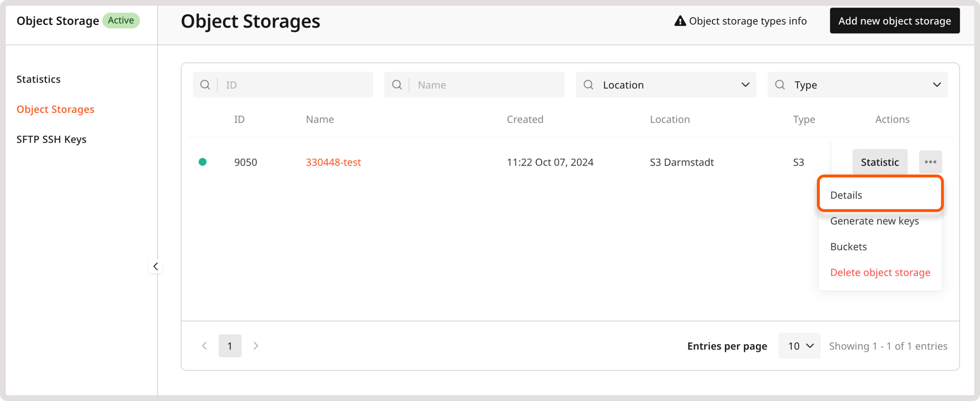Click the Add new object storage button

[x=894, y=21]
